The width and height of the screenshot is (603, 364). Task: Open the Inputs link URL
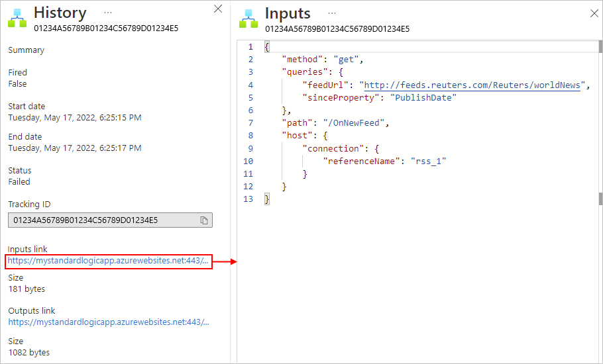[x=109, y=261]
